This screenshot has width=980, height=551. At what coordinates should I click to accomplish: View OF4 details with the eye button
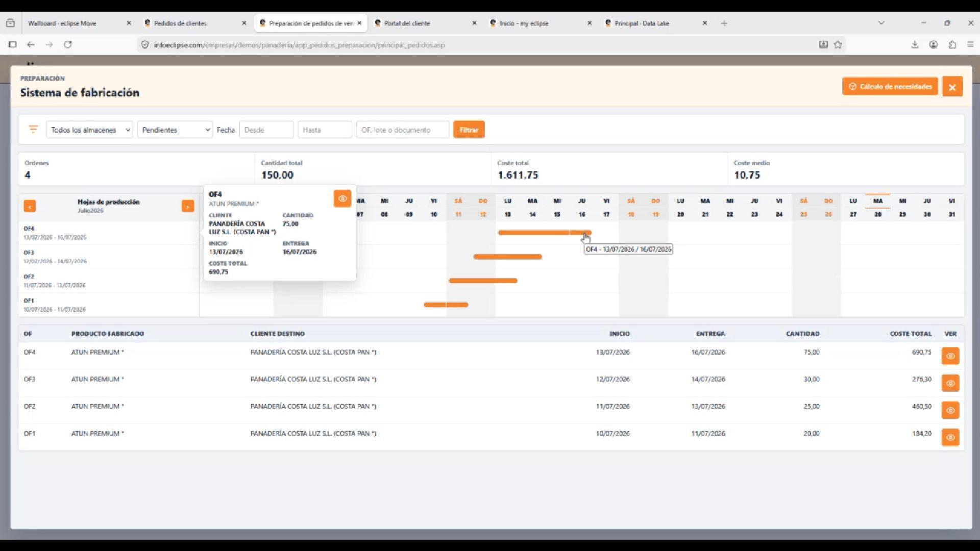click(x=950, y=356)
